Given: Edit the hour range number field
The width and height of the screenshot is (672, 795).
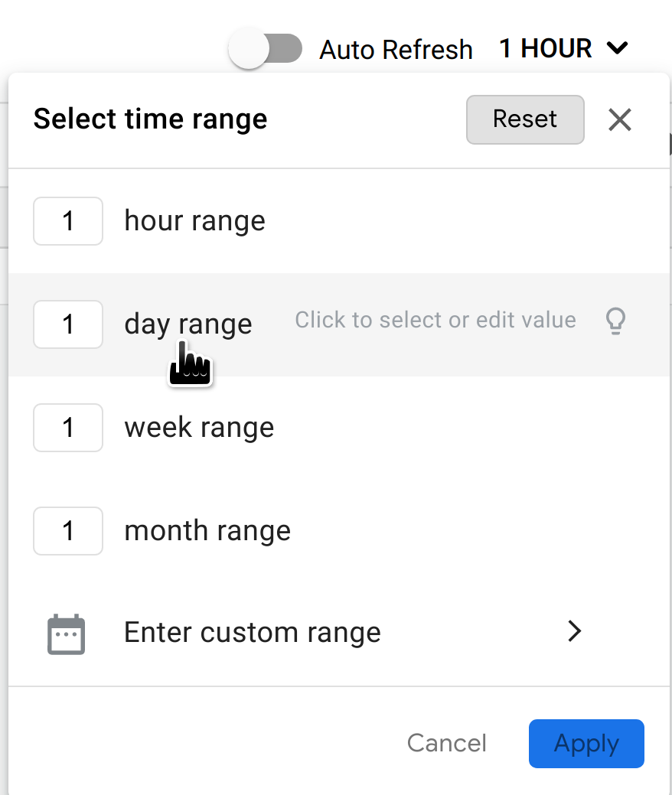Looking at the screenshot, I should [x=68, y=221].
